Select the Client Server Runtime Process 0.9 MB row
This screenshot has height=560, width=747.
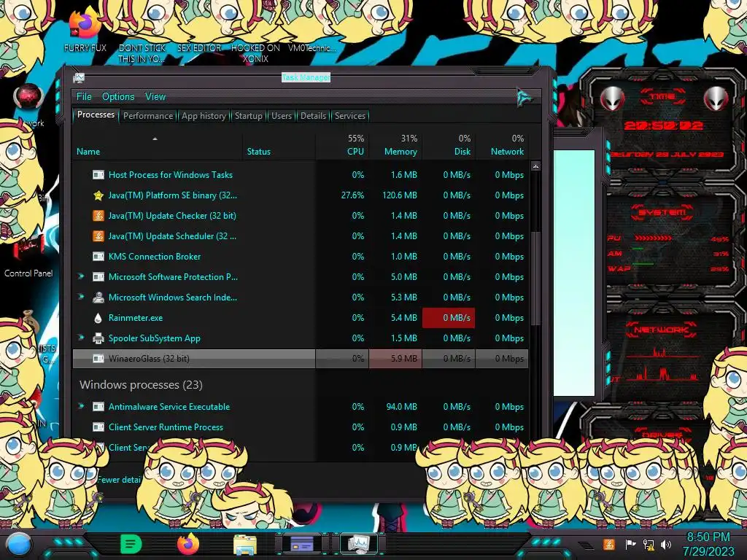point(301,427)
